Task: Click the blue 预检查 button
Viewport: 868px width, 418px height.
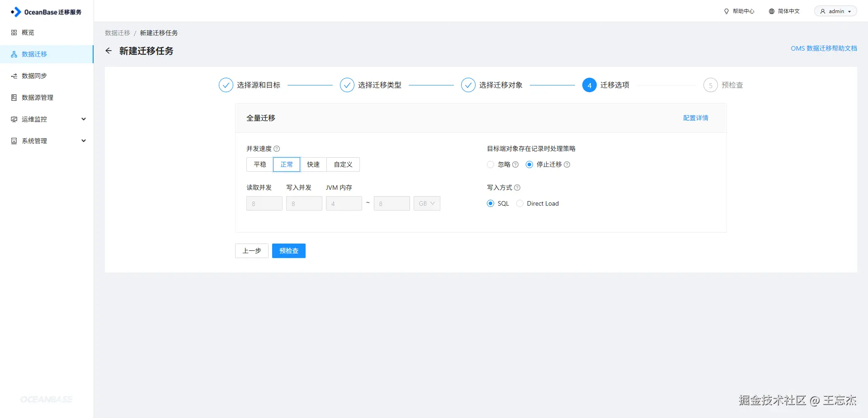Action: [x=289, y=251]
